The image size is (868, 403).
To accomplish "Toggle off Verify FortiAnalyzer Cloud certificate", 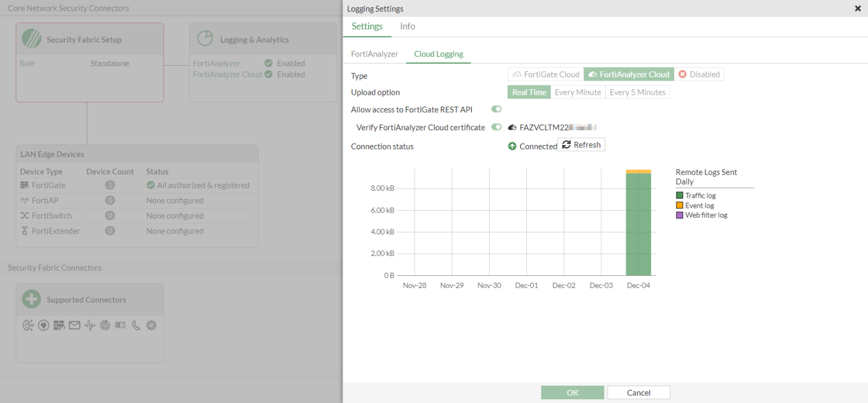I will (496, 127).
